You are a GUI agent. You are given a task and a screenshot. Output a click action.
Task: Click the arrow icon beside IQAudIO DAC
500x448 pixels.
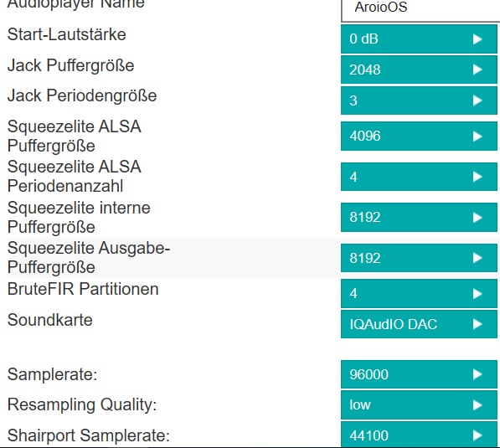pyautogui.click(x=477, y=324)
